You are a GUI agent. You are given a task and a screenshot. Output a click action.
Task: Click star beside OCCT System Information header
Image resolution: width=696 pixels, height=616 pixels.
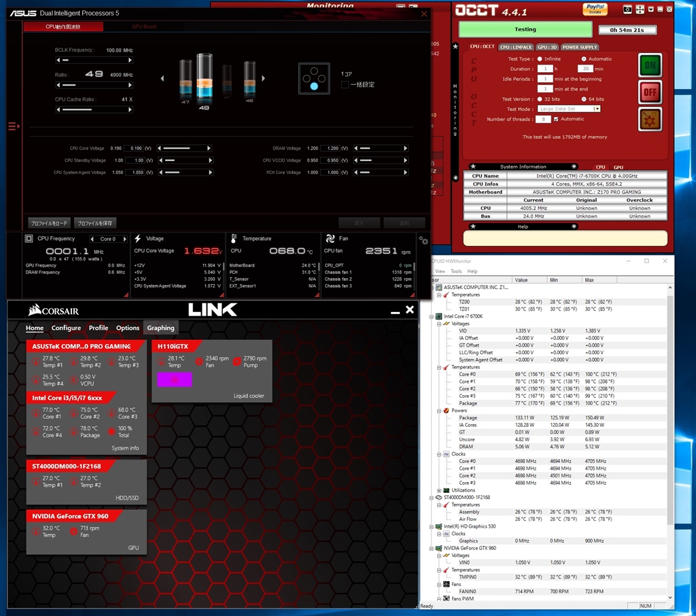tap(473, 167)
